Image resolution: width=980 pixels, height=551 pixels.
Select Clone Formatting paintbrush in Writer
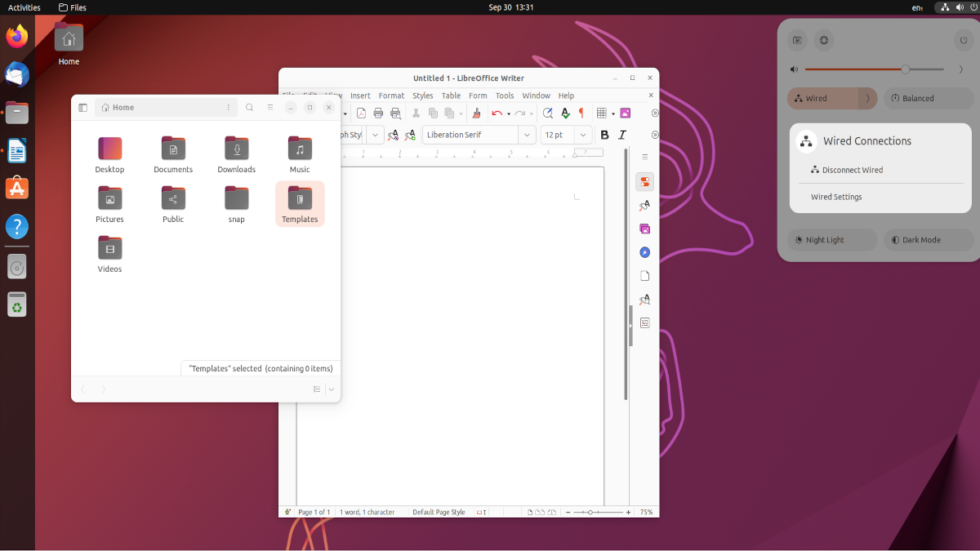[477, 113]
